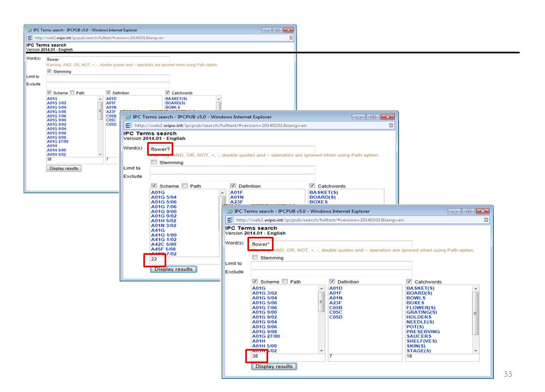Focus the Word(s) field containing flower*

(331, 244)
